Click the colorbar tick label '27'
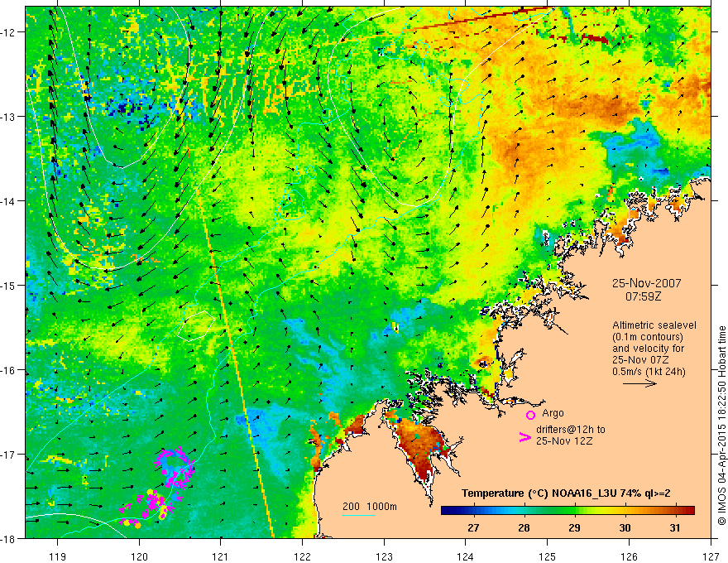The height and width of the screenshot is (563, 728). (x=473, y=528)
